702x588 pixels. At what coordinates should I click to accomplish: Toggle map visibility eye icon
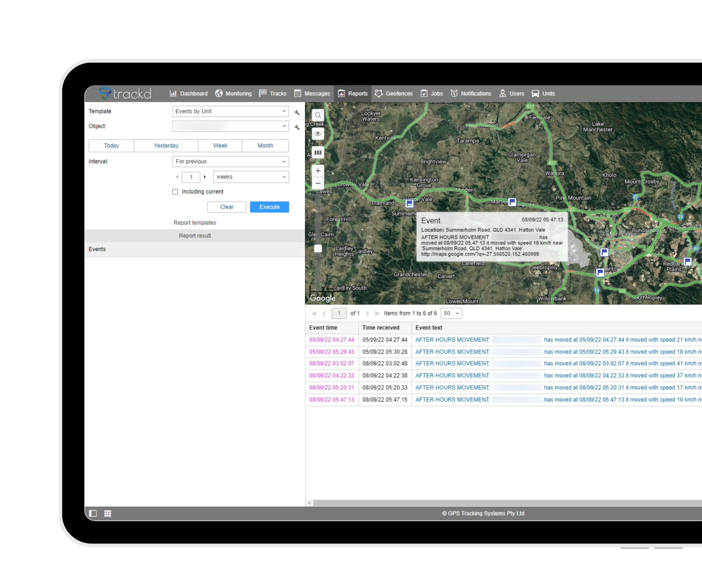pyautogui.click(x=318, y=134)
